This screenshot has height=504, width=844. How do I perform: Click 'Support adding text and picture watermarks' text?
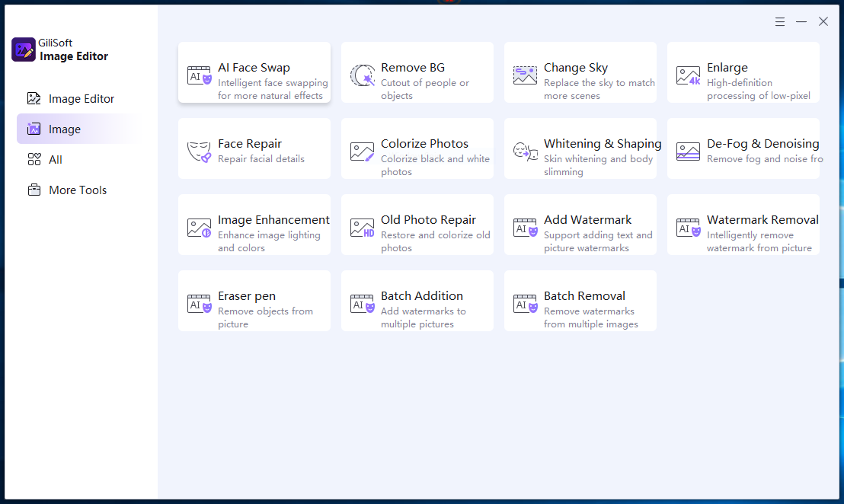(x=598, y=241)
